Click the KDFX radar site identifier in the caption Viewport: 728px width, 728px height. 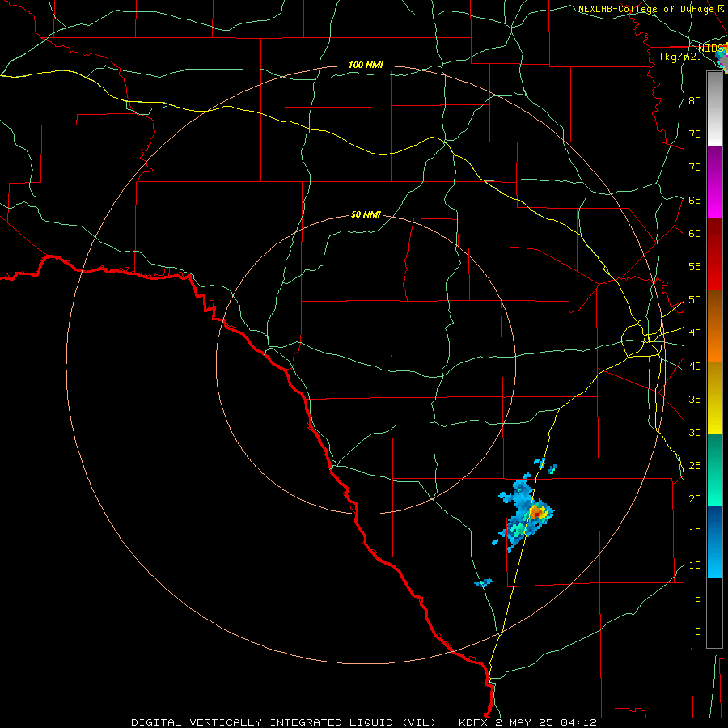tap(474, 722)
